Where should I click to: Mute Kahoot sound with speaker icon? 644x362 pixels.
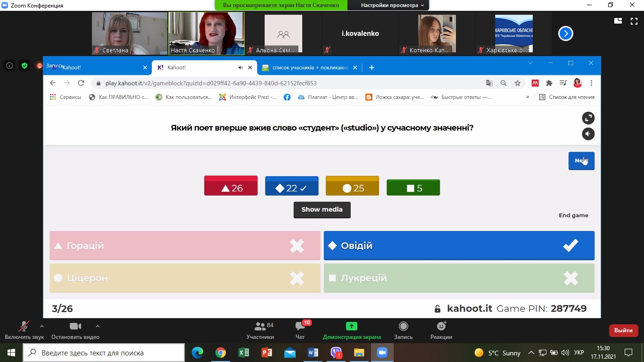point(588,134)
